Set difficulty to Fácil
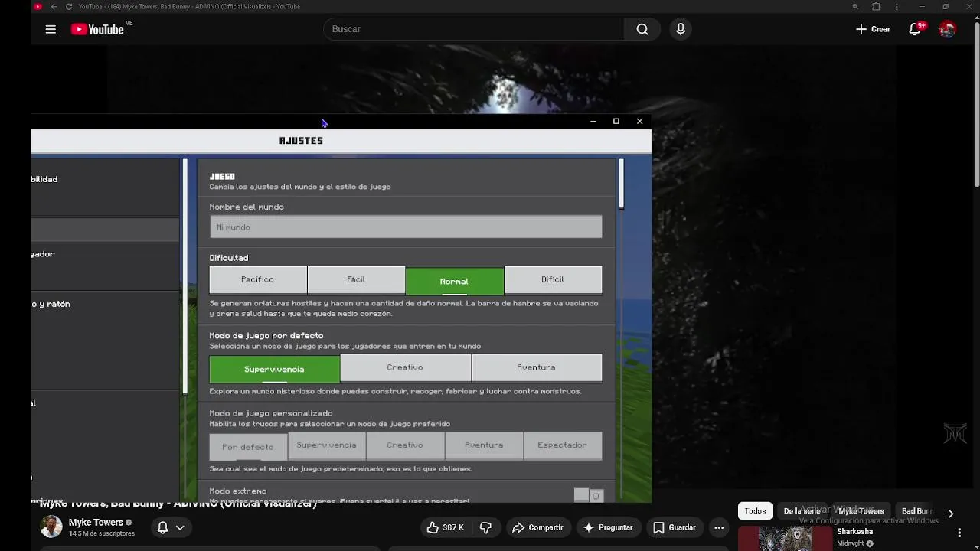Image resolution: width=980 pixels, height=551 pixels. [356, 280]
